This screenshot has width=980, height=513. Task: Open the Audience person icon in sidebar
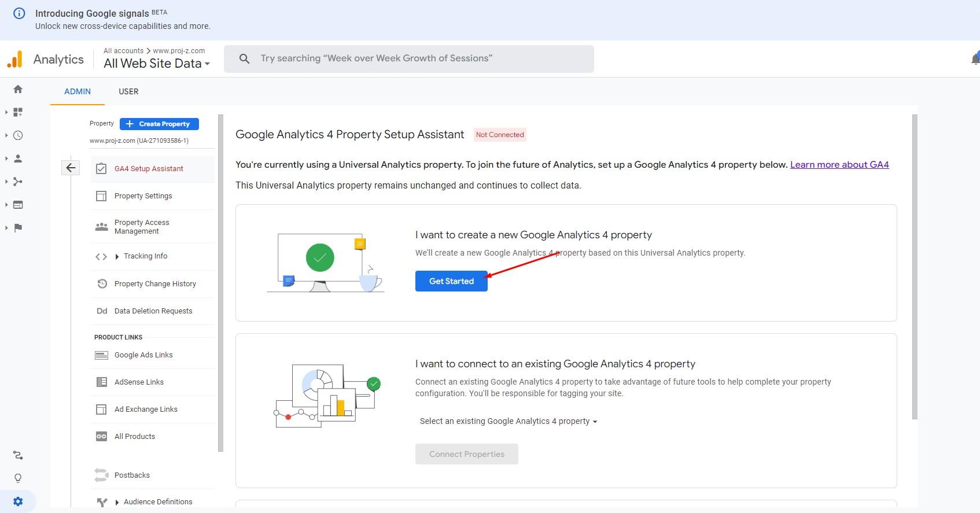coord(18,158)
